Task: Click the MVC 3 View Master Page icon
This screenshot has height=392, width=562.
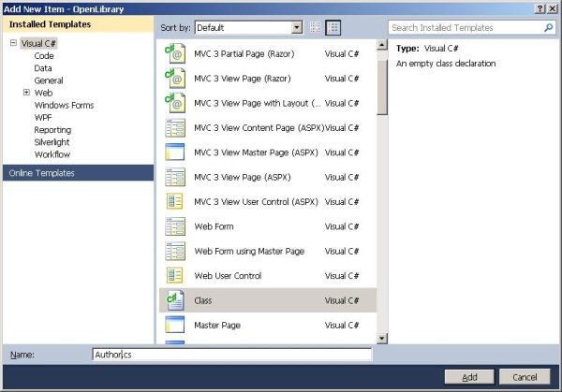Action: tap(175, 152)
